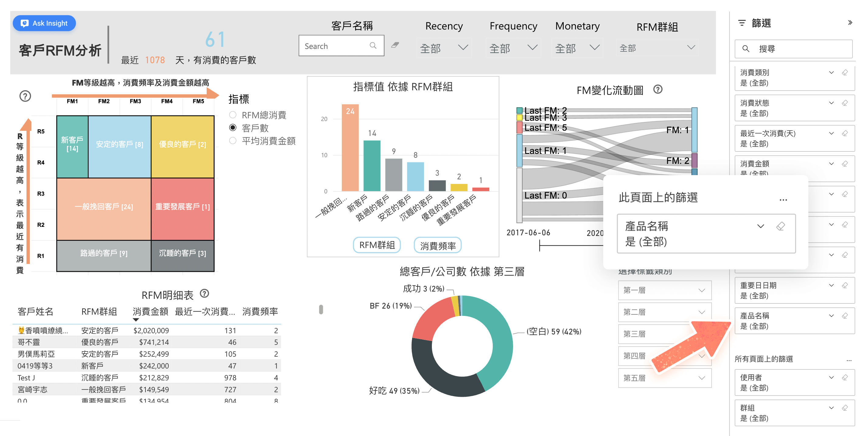Click the 消費頻率 button under bar chart
The image size is (868, 436).
[438, 245]
